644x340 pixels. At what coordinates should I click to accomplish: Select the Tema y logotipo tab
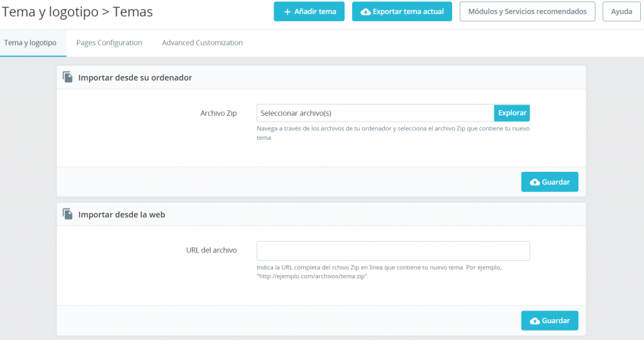point(30,43)
